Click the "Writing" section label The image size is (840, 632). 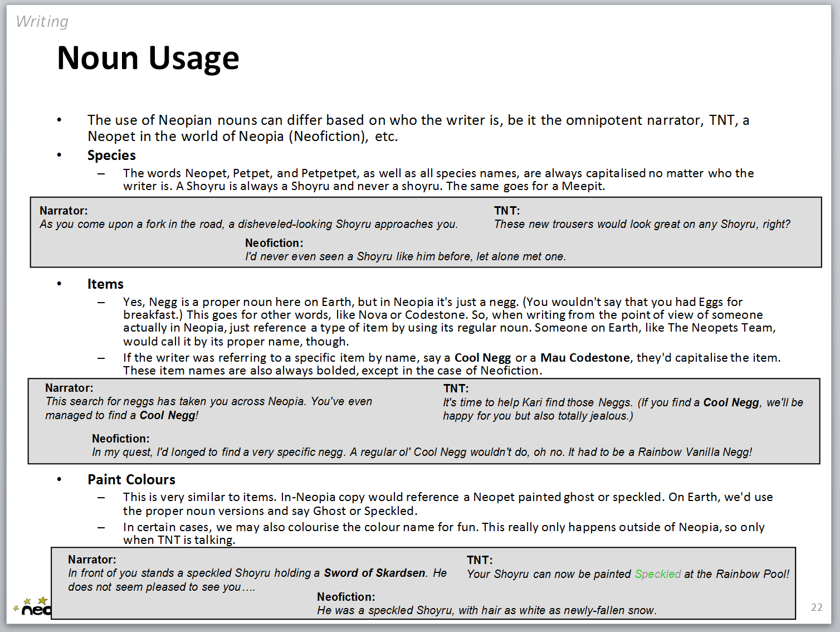pyautogui.click(x=42, y=22)
